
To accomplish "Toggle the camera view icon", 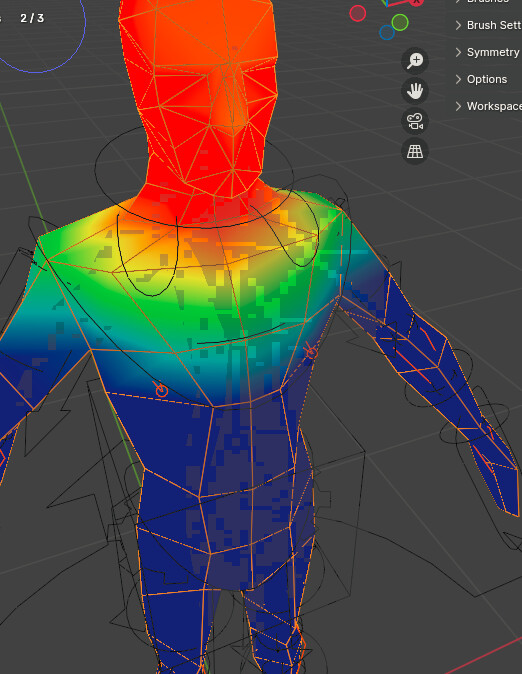I will 415,121.
